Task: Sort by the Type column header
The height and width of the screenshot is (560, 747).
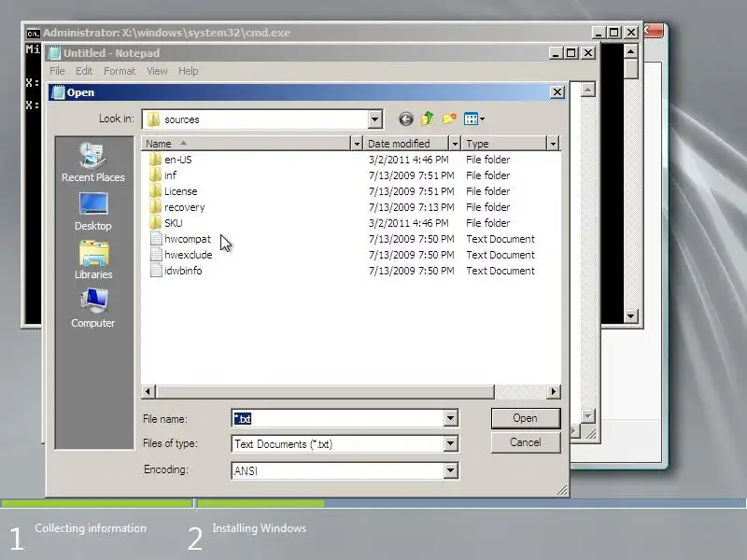Action: [504, 144]
